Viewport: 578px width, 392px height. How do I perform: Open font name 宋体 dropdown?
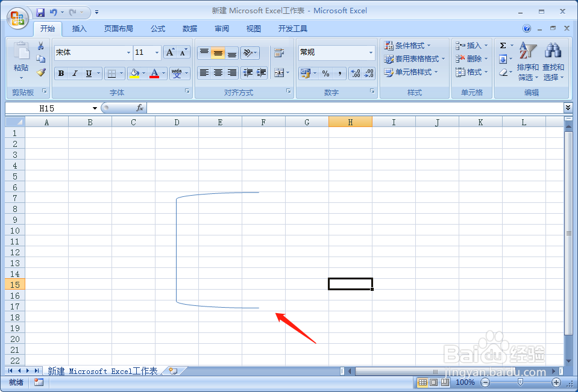pyautogui.click(x=128, y=52)
